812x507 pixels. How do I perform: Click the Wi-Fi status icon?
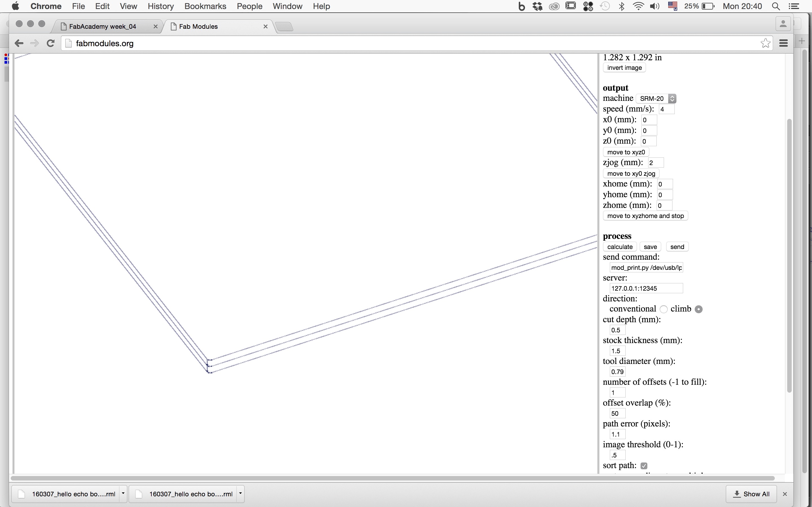point(638,6)
